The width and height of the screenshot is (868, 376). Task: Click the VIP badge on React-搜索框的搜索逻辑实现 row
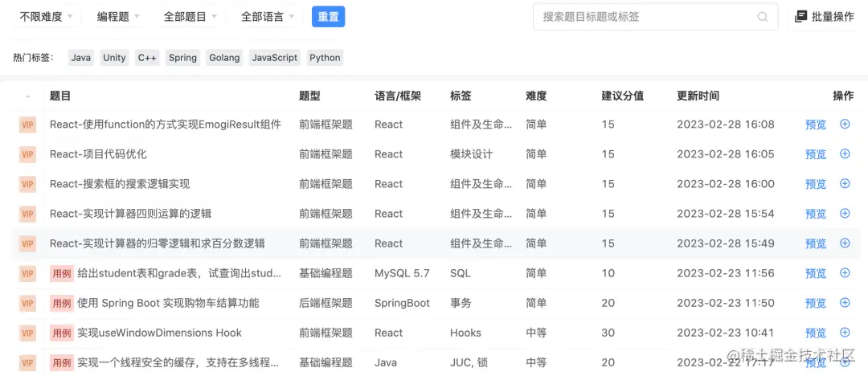(x=27, y=184)
